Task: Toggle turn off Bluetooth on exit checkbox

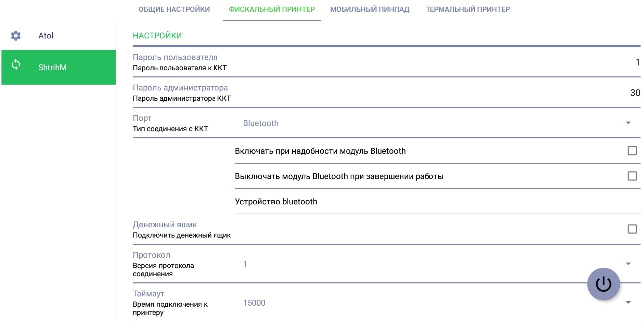Action: coord(632,176)
